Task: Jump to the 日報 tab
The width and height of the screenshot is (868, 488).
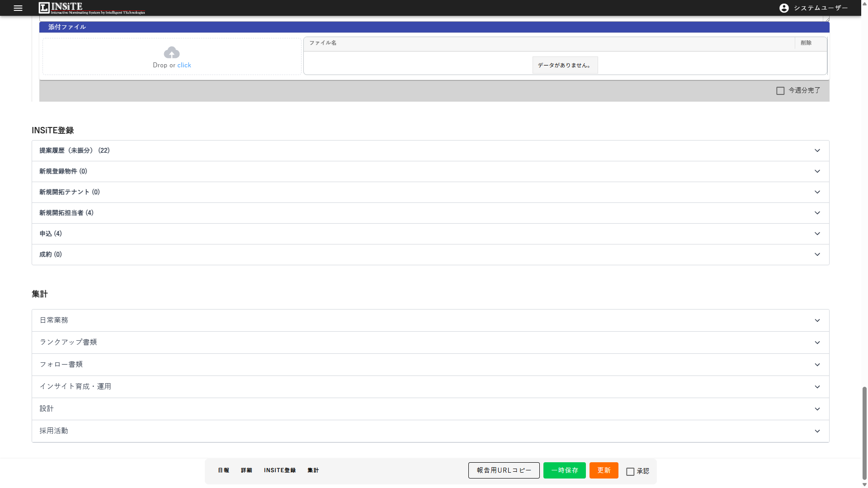Action: click(223, 470)
